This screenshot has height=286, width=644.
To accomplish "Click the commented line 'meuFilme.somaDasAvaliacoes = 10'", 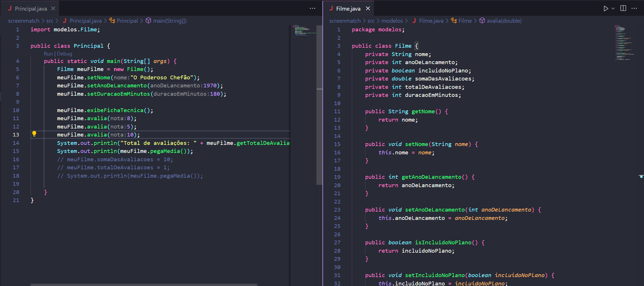I will [115, 159].
